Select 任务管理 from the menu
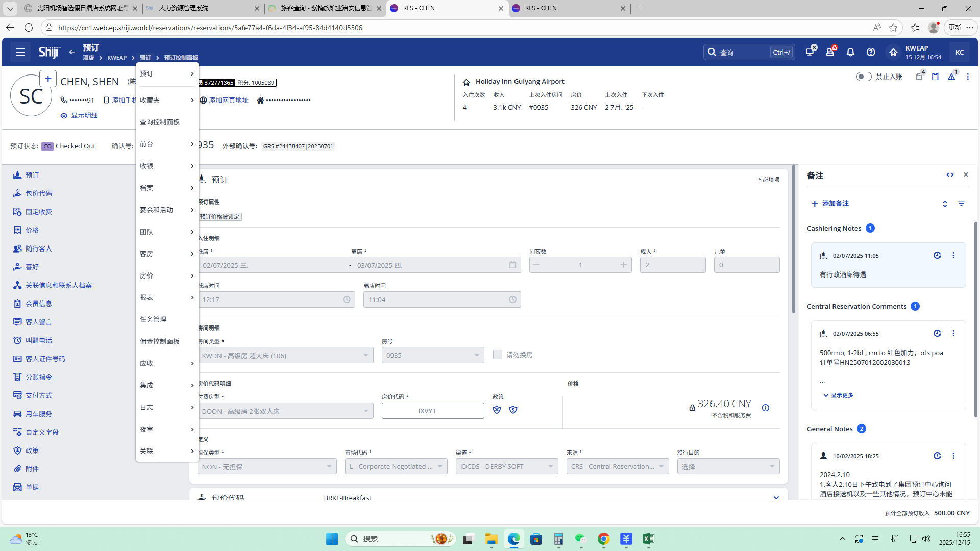The image size is (980, 551). 153,319
